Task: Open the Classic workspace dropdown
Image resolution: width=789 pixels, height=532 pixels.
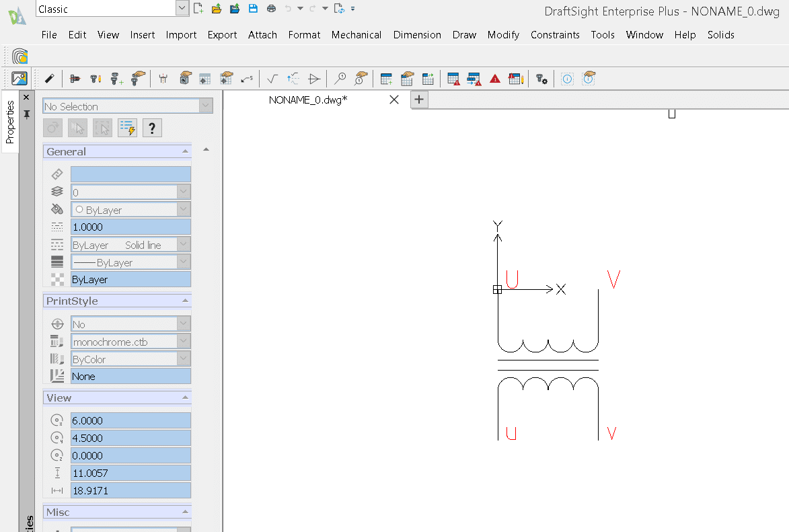Action: point(182,9)
